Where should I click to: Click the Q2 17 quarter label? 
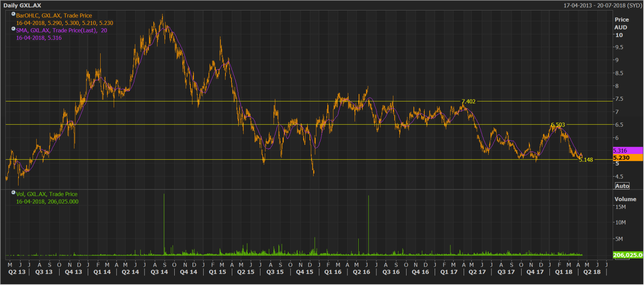(477, 272)
